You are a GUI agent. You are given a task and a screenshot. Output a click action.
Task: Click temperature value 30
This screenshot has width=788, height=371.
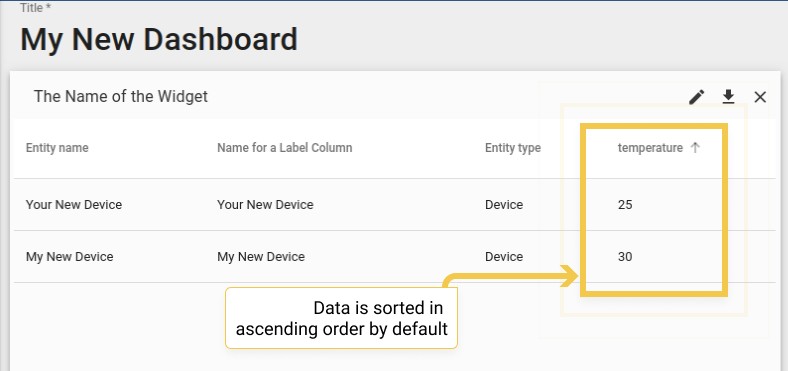625,257
